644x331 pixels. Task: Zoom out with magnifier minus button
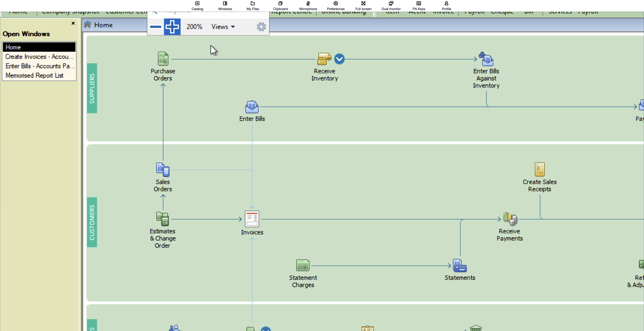pyautogui.click(x=155, y=27)
